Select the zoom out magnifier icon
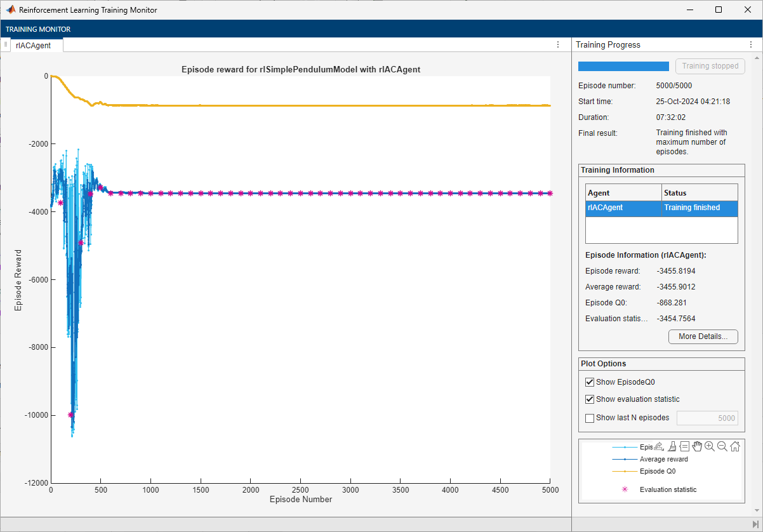 [722, 446]
